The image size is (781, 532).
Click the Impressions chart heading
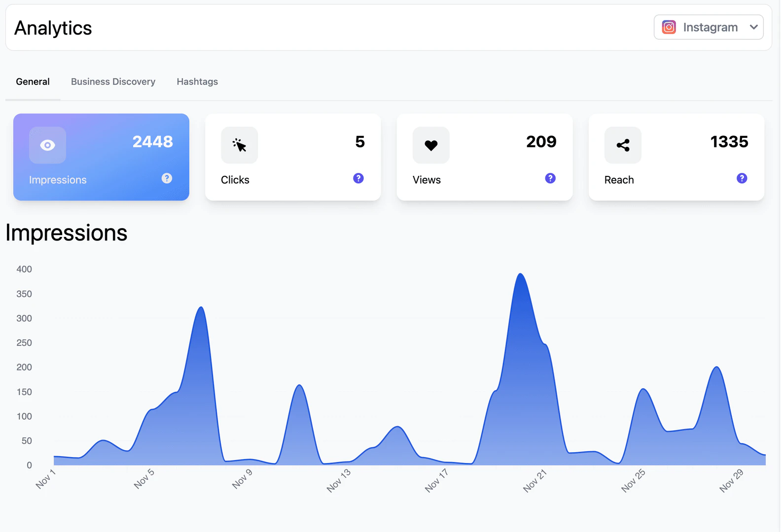click(67, 233)
